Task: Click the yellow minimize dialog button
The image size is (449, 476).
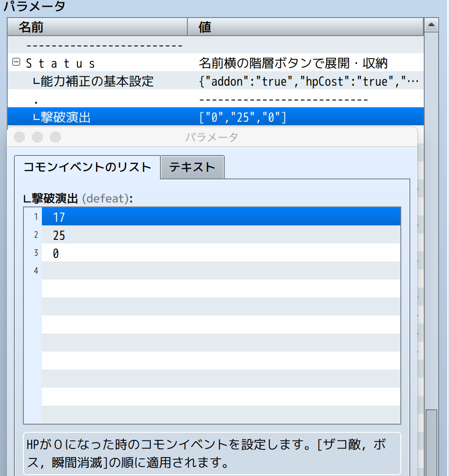Action: 37,137
